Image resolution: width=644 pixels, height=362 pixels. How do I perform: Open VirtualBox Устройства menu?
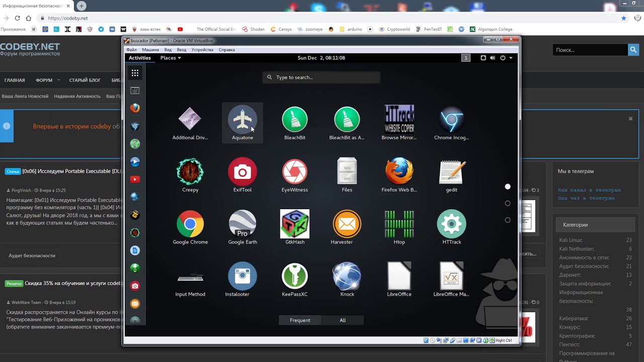202,50
